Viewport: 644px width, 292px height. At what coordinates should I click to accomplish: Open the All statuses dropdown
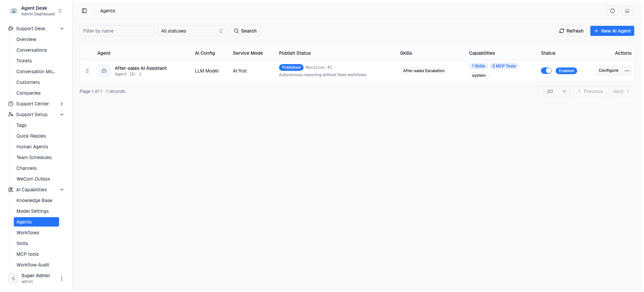click(x=192, y=31)
